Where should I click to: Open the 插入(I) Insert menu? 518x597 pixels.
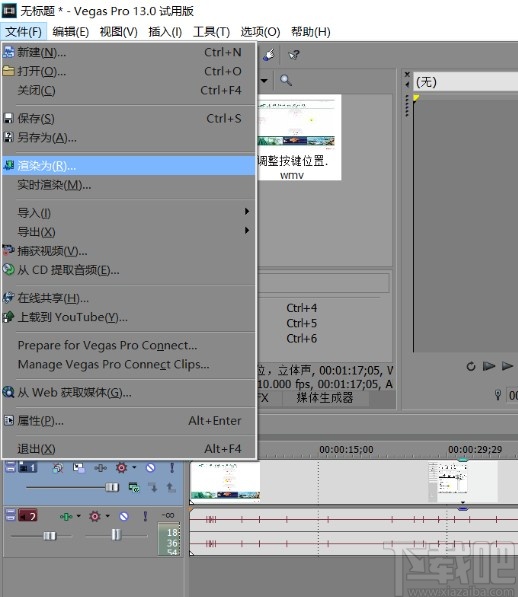165,32
